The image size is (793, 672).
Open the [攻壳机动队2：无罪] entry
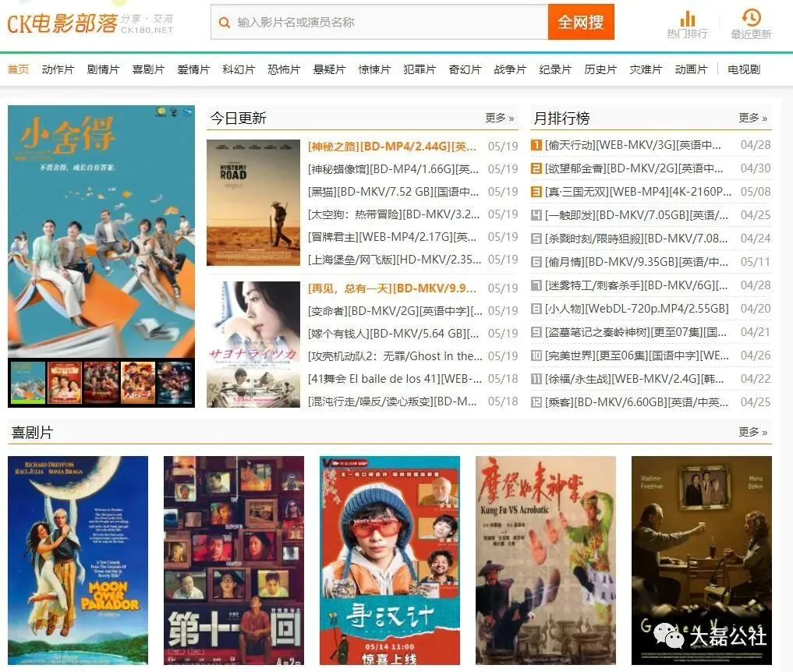(x=395, y=356)
